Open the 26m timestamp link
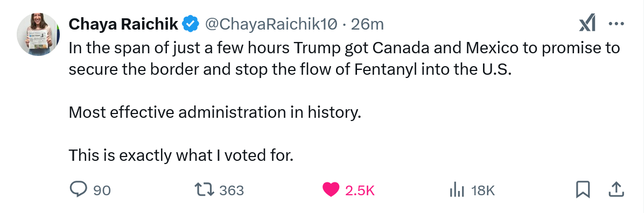This screenshot has height=213, width=644. [368, 25]
